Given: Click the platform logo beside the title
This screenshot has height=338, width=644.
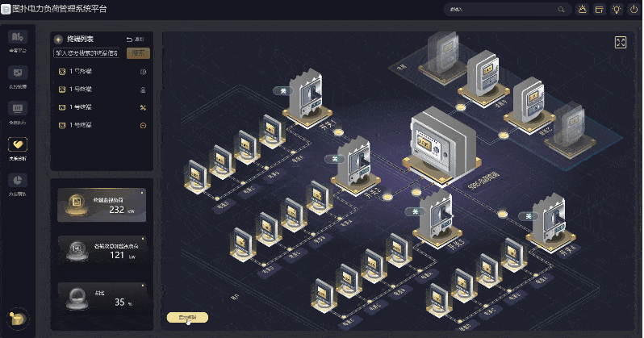Looking at the screenshot, I should pos(6,9).
